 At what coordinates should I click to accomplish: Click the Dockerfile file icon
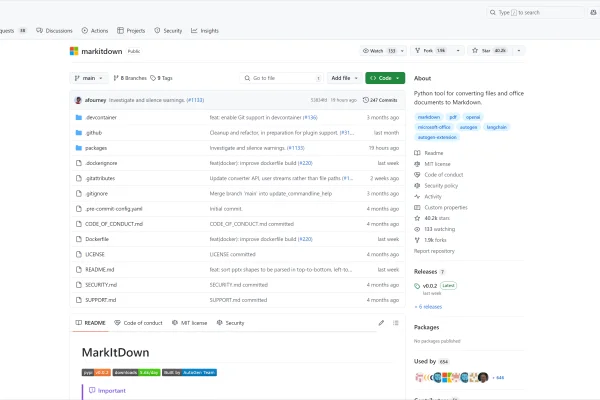(x=79, y=239)
